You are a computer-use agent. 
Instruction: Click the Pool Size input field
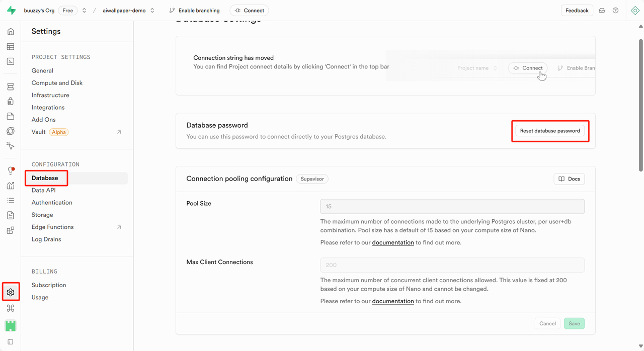click(x=452, y=206)
